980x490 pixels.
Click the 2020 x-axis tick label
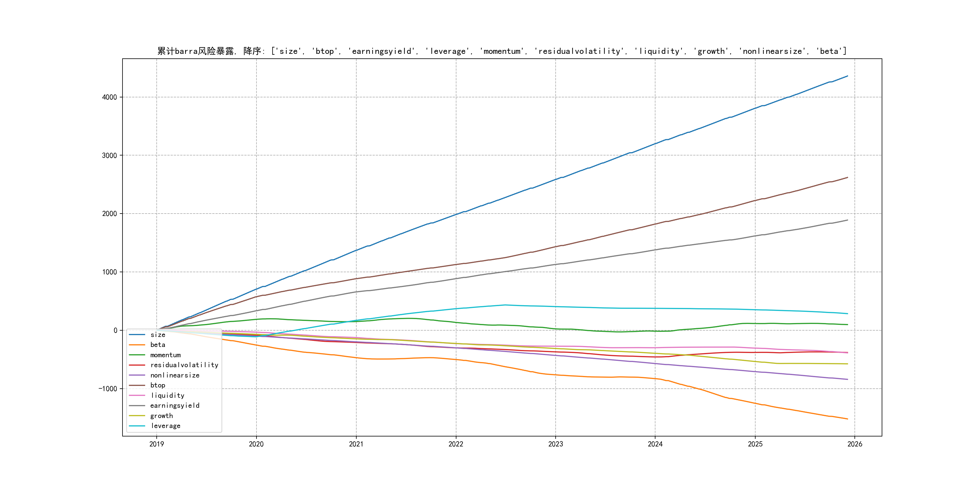(x=256, y=444)
